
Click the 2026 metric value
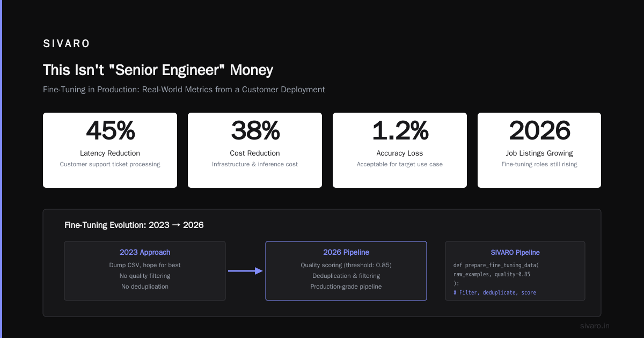(x=539, y=130)
